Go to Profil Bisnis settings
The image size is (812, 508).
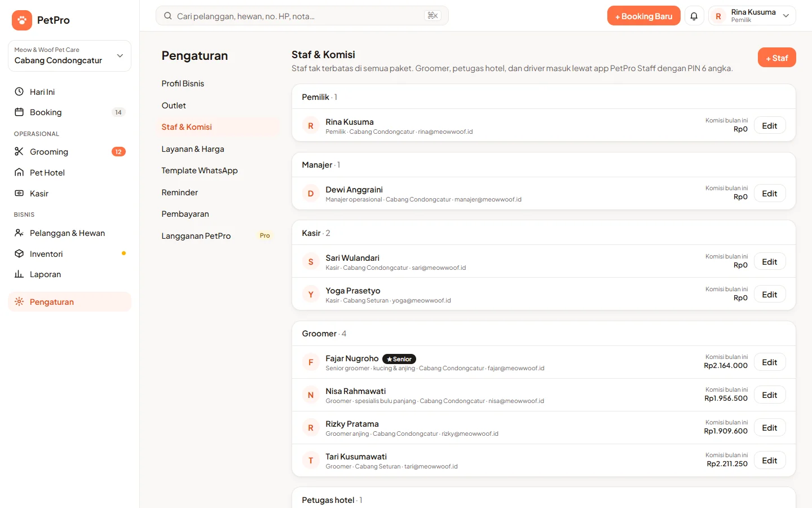(218, 84)
